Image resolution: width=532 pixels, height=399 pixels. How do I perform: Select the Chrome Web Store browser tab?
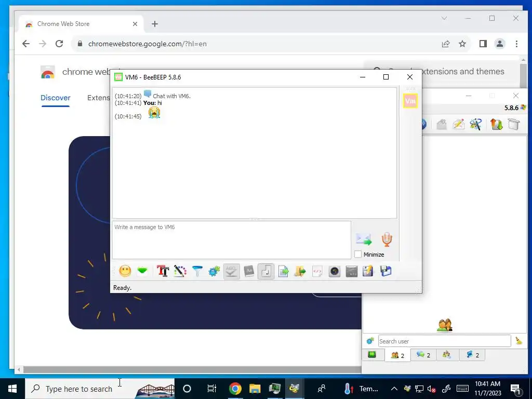(x=82, y=24)
